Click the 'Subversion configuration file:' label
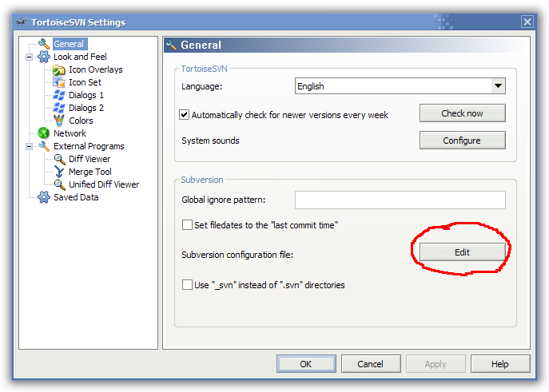This screenshot has height=392, width=549. pos(237,255)
